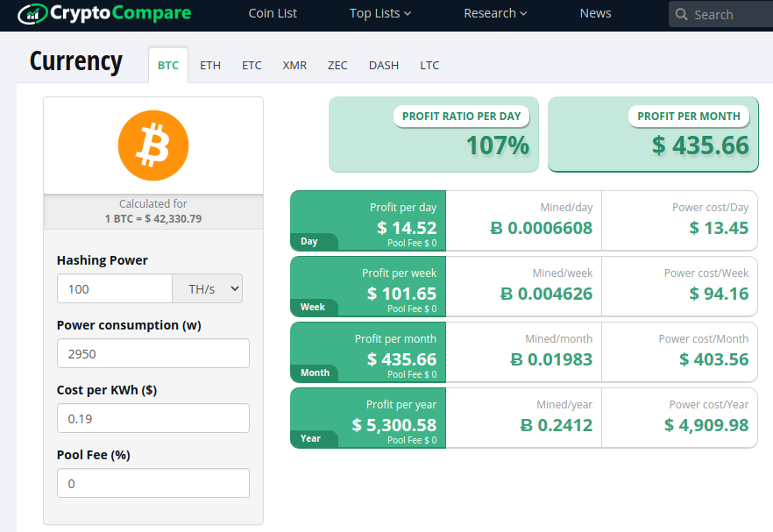Switch to the DASH tab
Viewport: 773px width, 532px height.
pos(384,65)
